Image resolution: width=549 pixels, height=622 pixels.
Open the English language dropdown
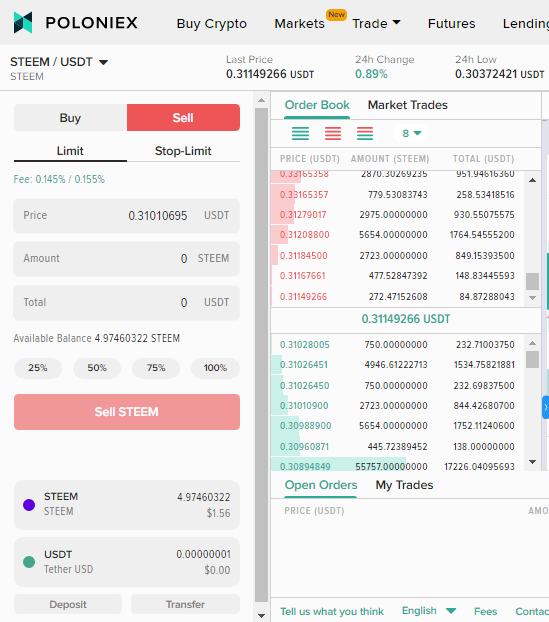(429, 611)
